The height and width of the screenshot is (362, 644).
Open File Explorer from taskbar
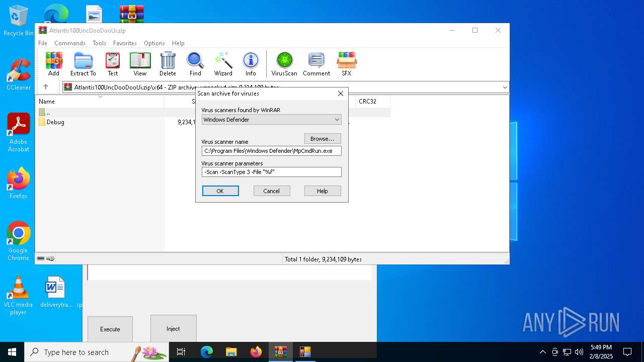[x=231, y=352]
